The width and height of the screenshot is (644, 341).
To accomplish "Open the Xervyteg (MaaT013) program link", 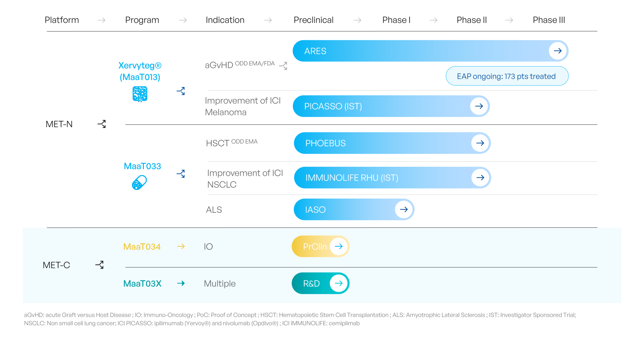I will click(x=140, y=71).
